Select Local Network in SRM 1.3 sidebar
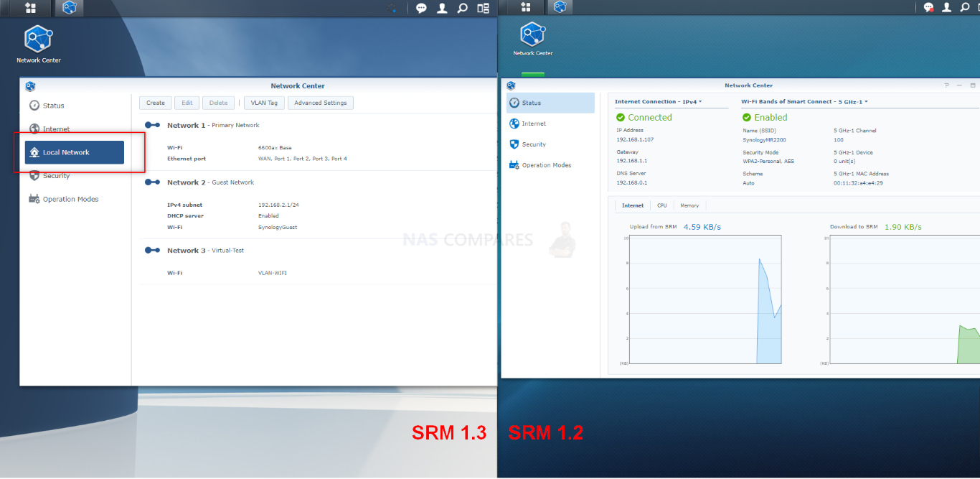This screenshot has height=479, width=980. coord(75,152)
